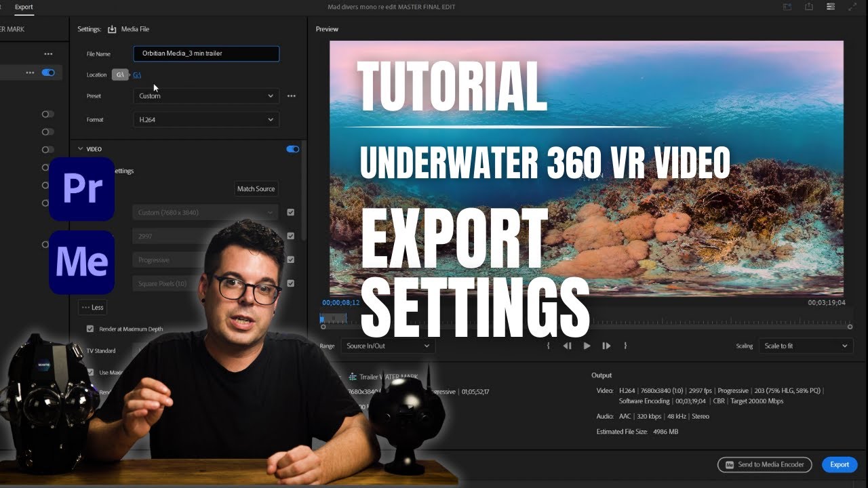Toggle the VIDEO section switch off
Image resolution: width=868 pixels, height=488 pixels.
[x=293, y=149]
